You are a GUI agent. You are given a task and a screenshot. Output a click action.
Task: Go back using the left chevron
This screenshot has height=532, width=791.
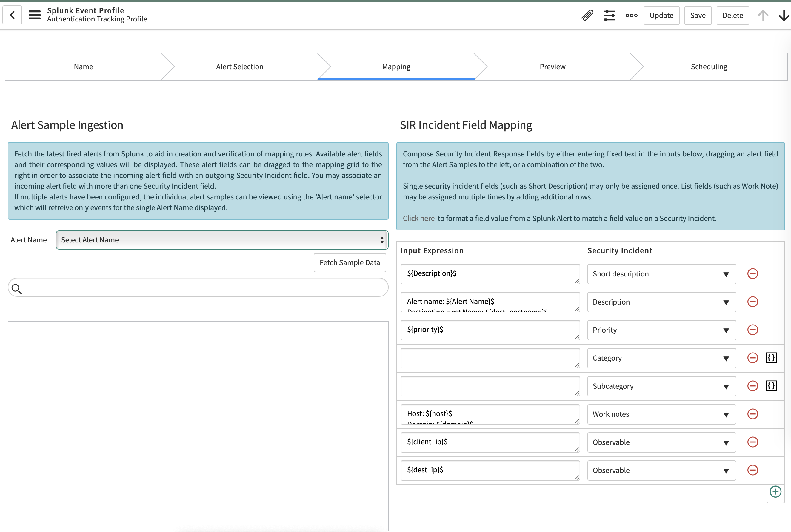[x=12, y=15]
